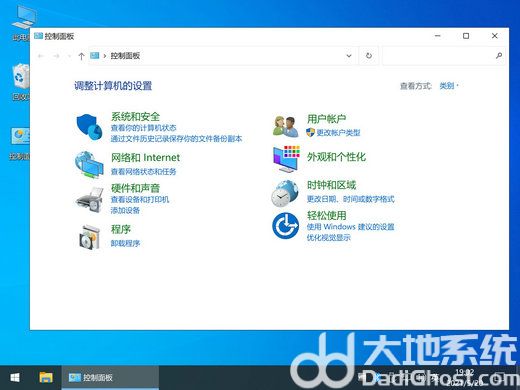Select the 控制面板 taskbar button
520x390 pixels.
110,378
